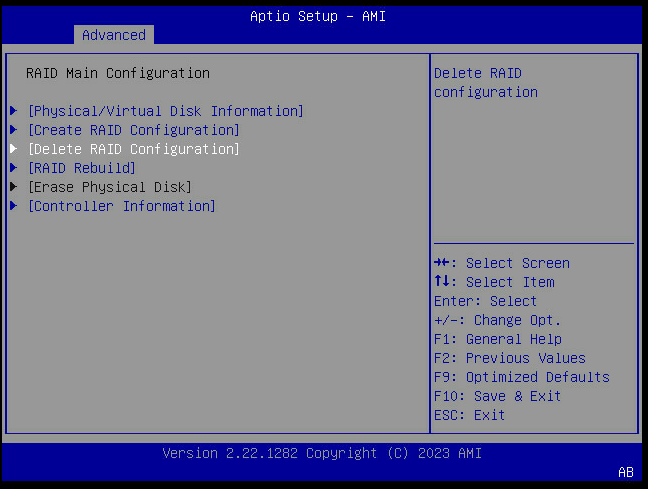This screenshot has width=648, height=489.
Task: Click black triangle next to Erase Physical Disk
Action: pyautogui.click(x=14, y=186)
